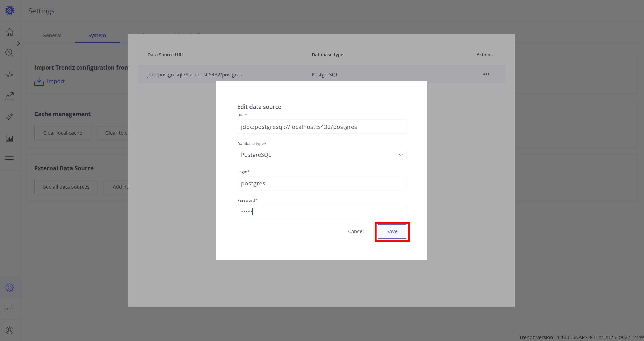Expand the sidebar with chevron arrow
This screenshot has height=341, width=644.
click(x=18, y=43)
